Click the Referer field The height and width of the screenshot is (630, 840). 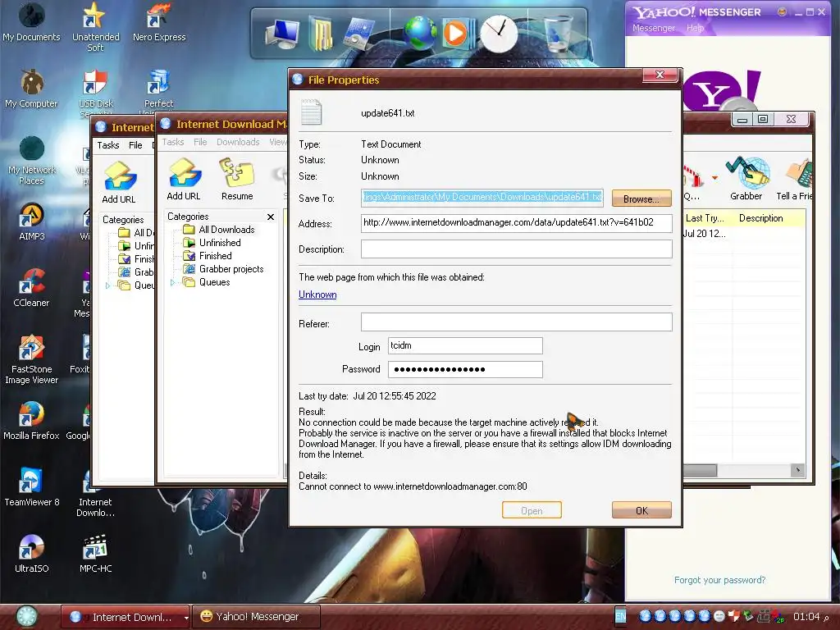pyautogui.click(x=517, y=322)
